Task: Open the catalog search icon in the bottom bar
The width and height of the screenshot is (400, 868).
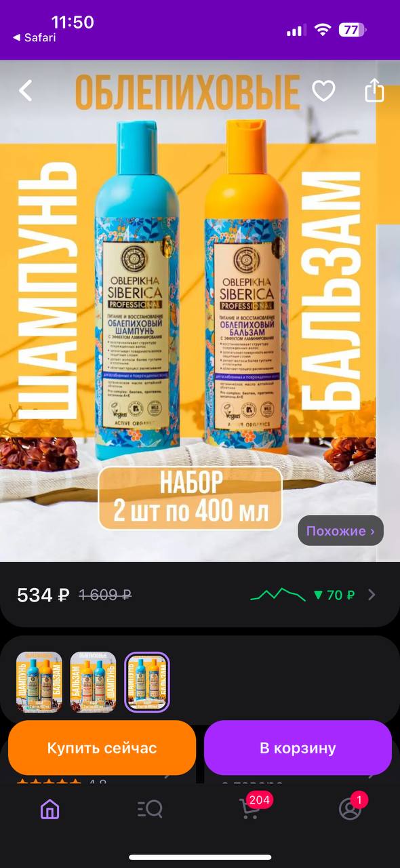Action: [150, 808]
